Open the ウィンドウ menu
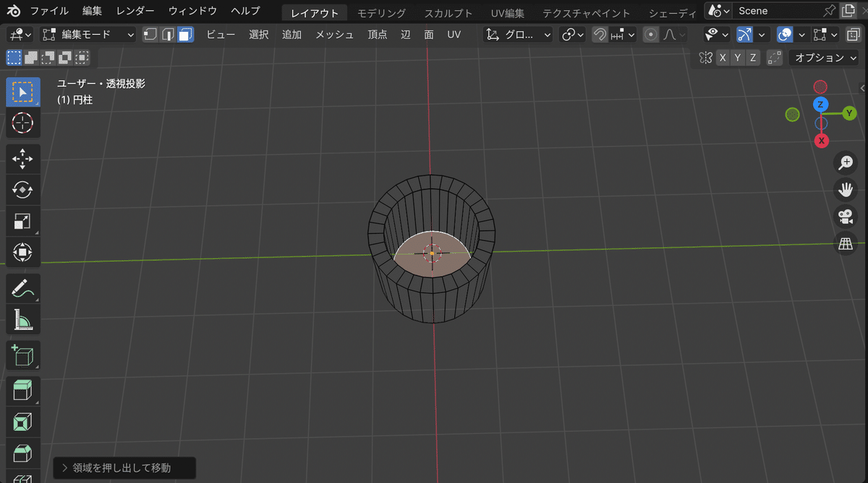The image size is (868, 483). tap(192, 11)
